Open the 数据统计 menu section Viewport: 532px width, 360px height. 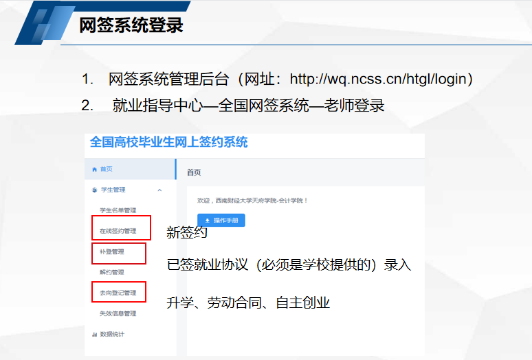(x=130, y=335)
